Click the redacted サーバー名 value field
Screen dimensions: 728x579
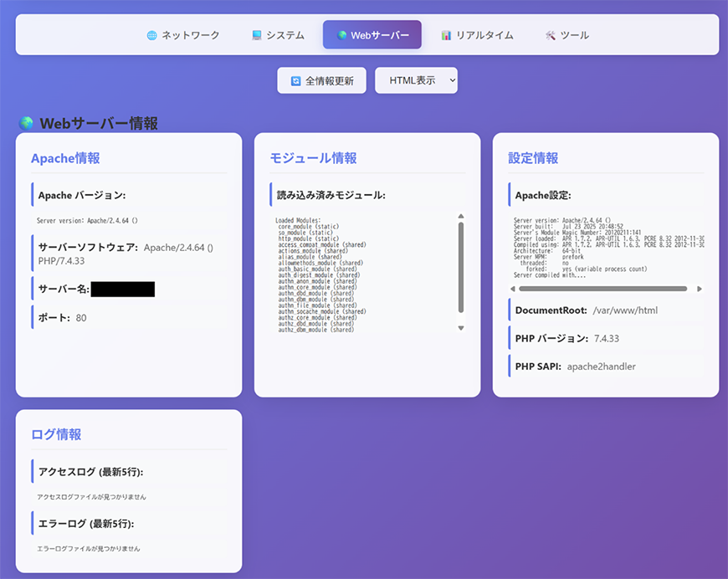pyautogui.click(x=122, y=289)
